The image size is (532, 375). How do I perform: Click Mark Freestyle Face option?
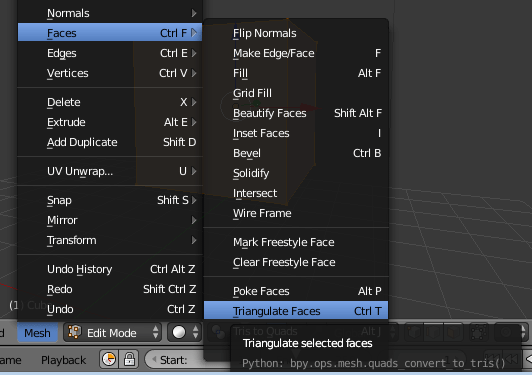tap(296, 242)
